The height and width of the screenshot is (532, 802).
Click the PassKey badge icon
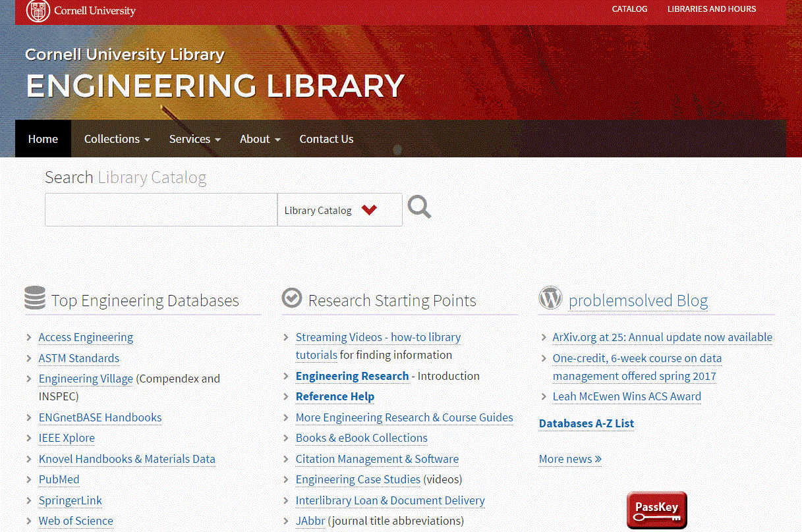click(656, 510)
